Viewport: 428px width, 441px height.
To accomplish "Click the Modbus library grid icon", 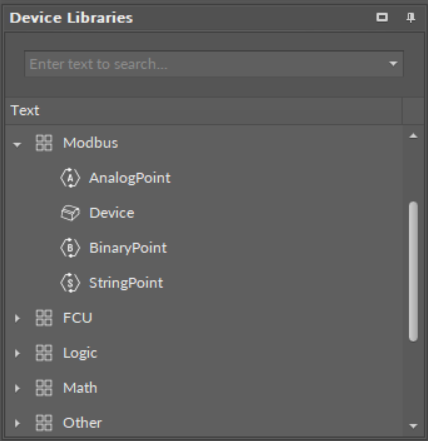I will click(x=44, y=143).
